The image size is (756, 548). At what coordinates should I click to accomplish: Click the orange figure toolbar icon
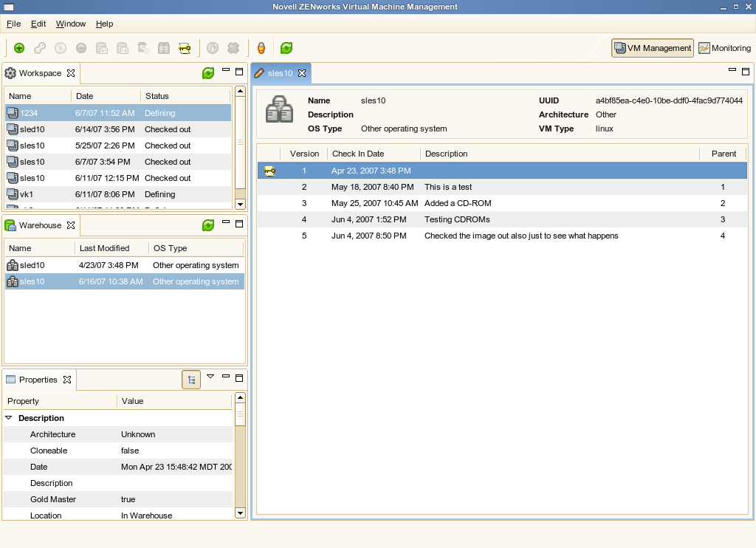pyautogui.click(x=261, y=48)
